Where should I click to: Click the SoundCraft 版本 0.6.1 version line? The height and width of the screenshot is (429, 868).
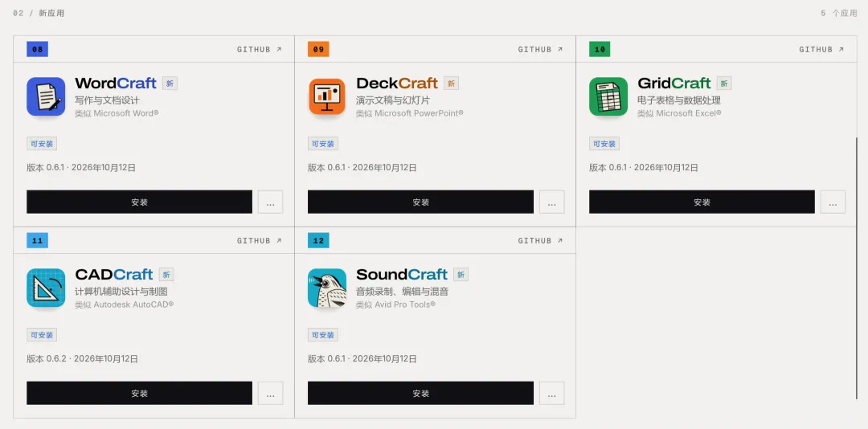click(x=362, y=358)
